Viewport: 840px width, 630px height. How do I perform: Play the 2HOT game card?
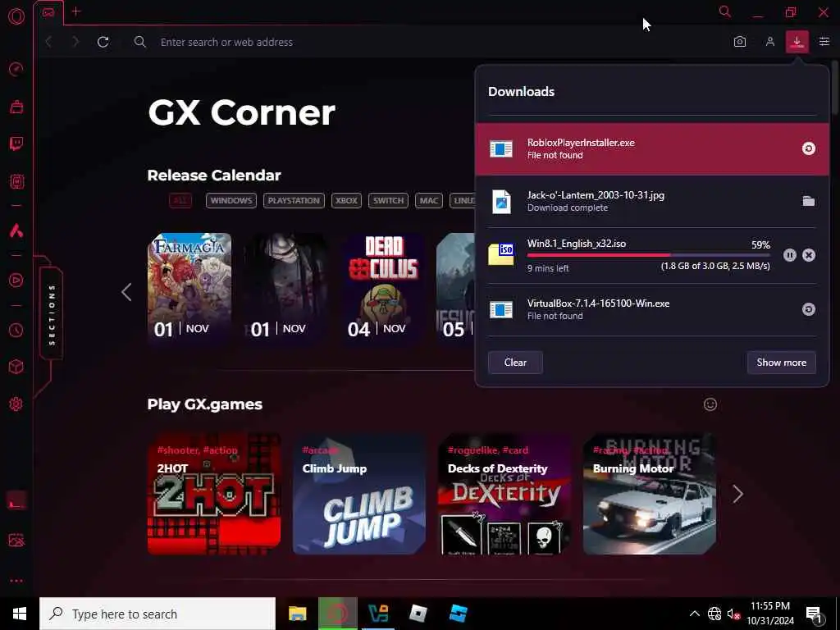pyautogui.click(x=214, y=494)
